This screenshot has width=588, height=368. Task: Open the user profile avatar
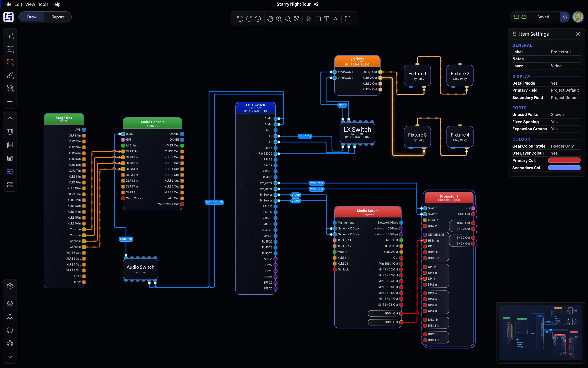tap(578, 17)
